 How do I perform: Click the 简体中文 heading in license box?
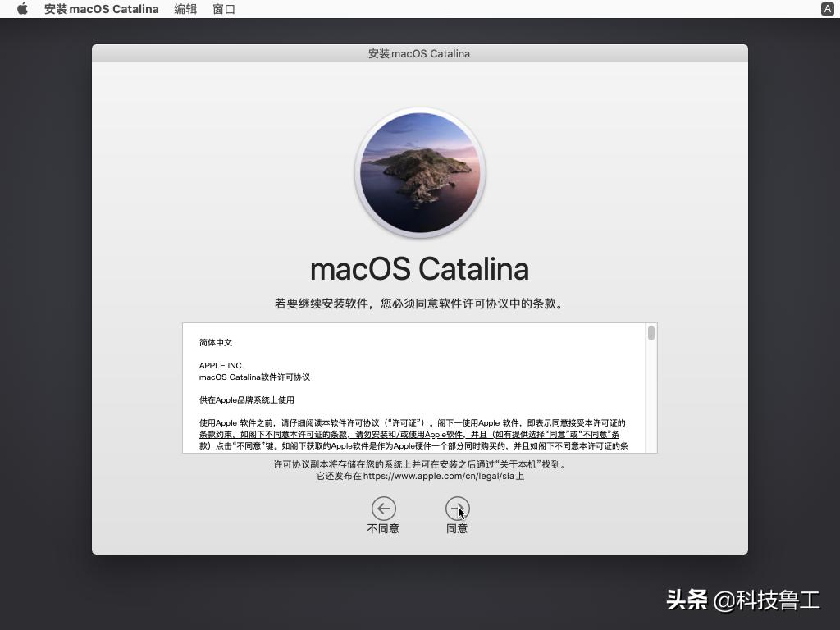point(216,343)
